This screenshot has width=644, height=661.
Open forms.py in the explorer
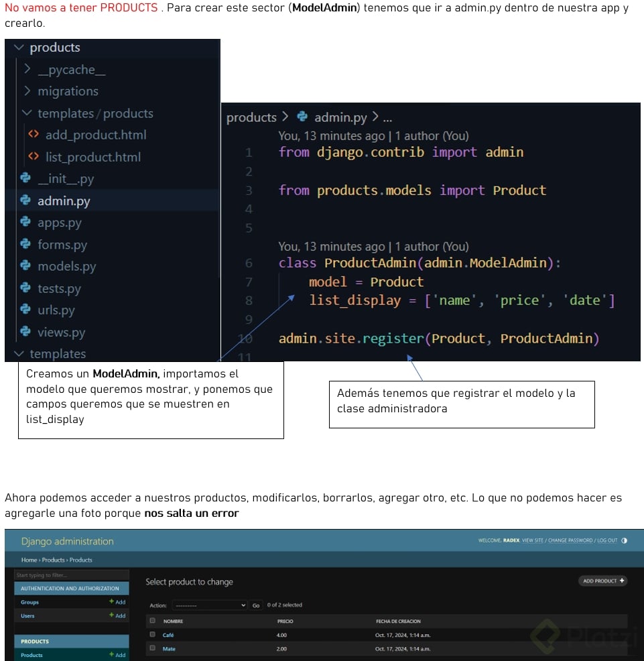[62, 245]
